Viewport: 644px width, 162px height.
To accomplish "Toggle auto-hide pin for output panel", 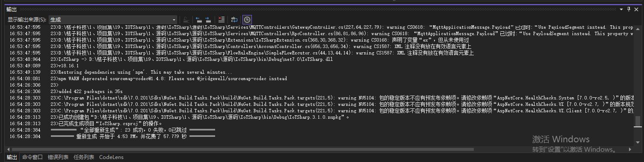I will pyautogui.click(x=629, y=9).
